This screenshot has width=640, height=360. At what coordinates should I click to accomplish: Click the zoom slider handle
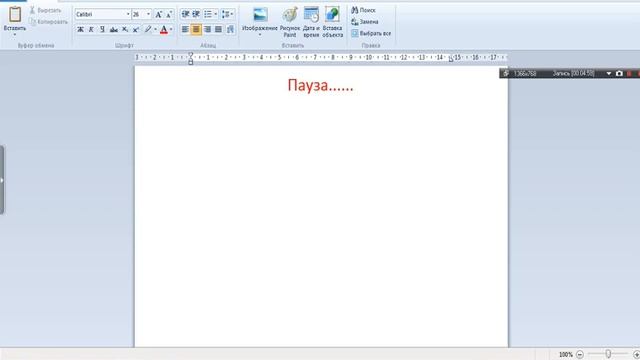[x=608, y=354]
